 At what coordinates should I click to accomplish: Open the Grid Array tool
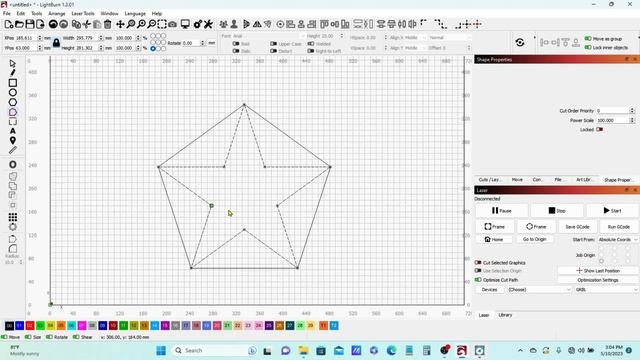click(x=13, y=217)
